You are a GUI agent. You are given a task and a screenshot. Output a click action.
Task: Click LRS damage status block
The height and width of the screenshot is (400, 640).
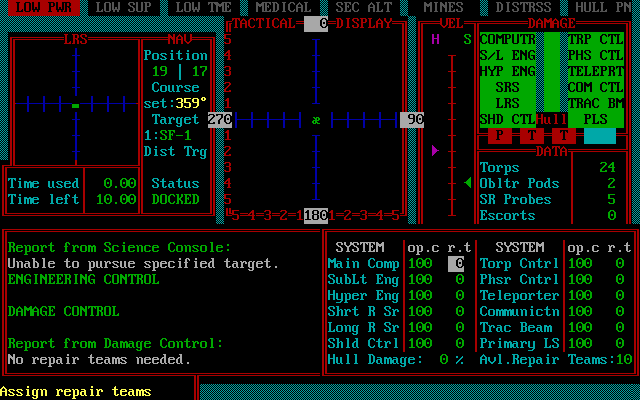[508, 103]
